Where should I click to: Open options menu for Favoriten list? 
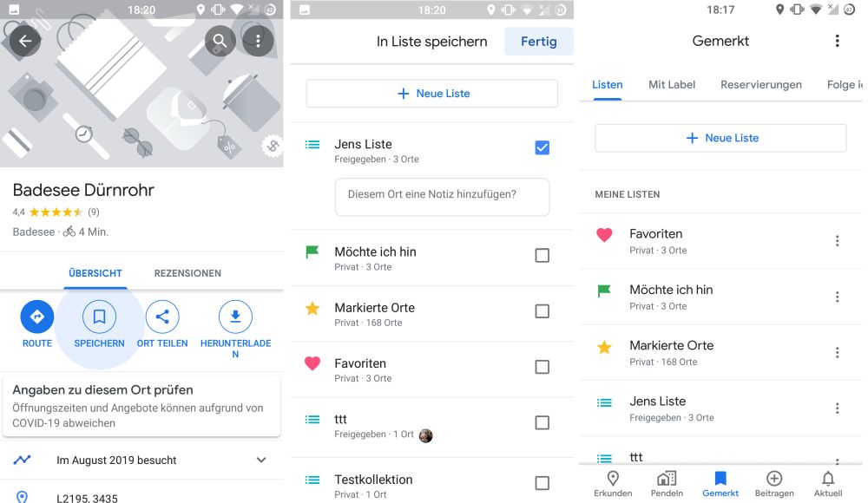[x=837, y=241]
